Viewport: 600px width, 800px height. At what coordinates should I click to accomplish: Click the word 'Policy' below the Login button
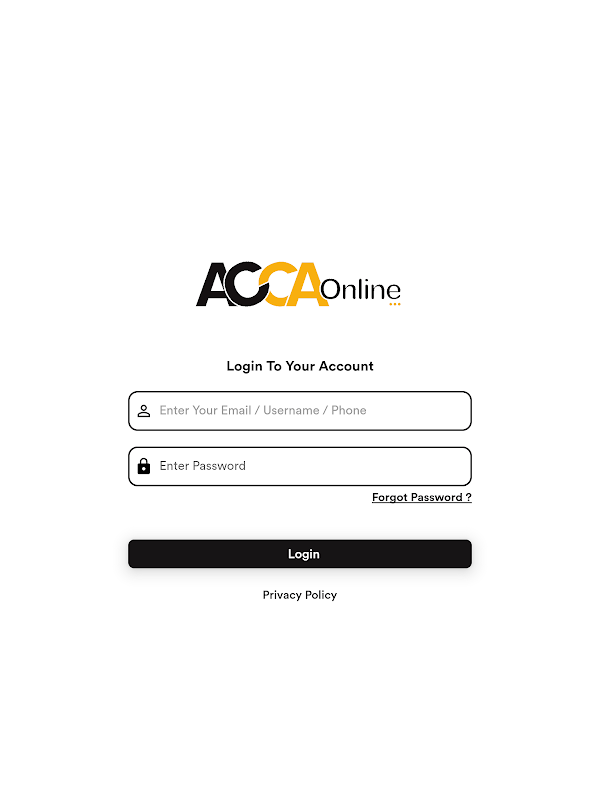(321, 595)
